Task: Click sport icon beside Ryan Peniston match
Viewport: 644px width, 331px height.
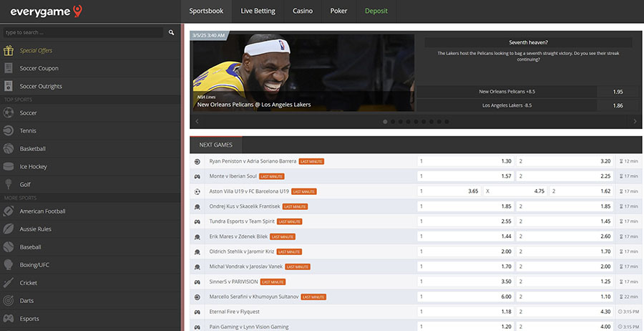Action: pos(197,162)
